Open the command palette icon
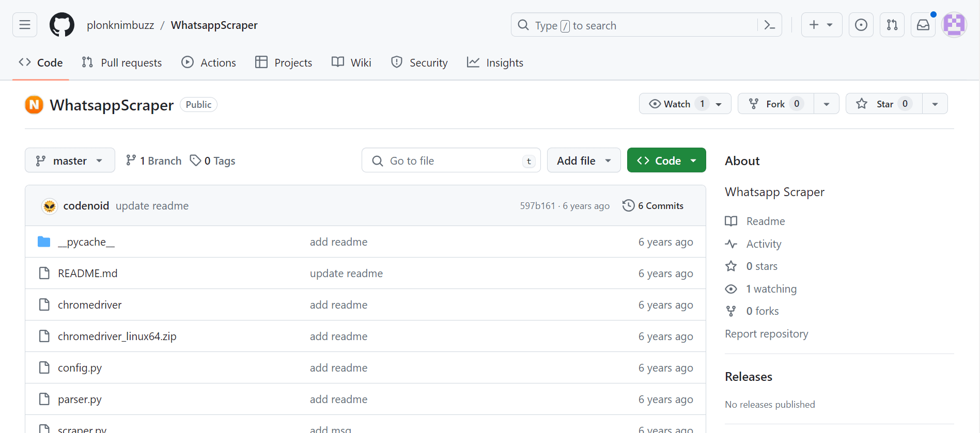980x433 pixels. point(769,25)
